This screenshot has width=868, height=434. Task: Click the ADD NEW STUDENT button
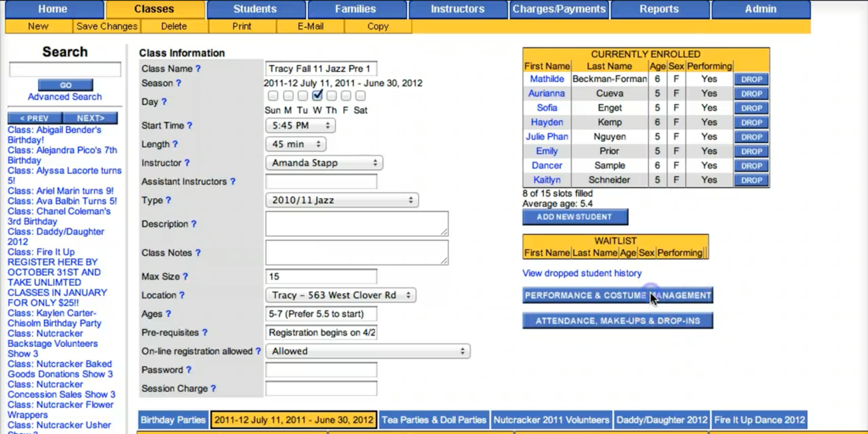tap(575, 217)
